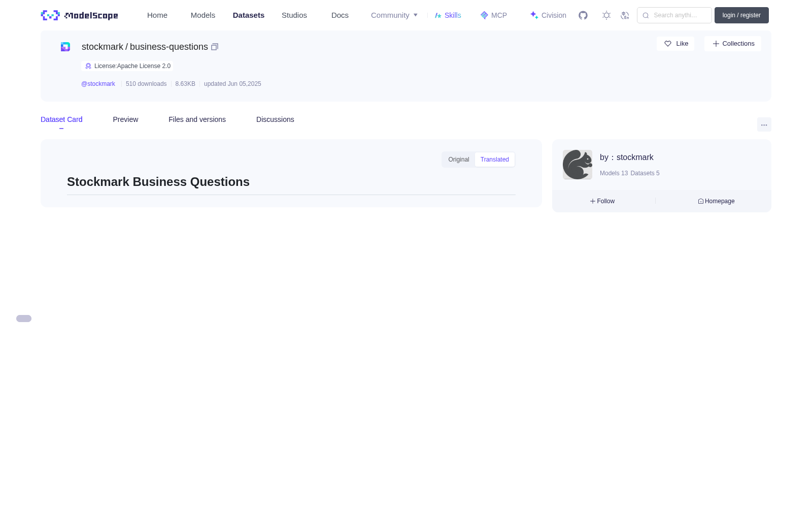
Task: Open the GitHub icon link
Action: (x=583, y=15)
